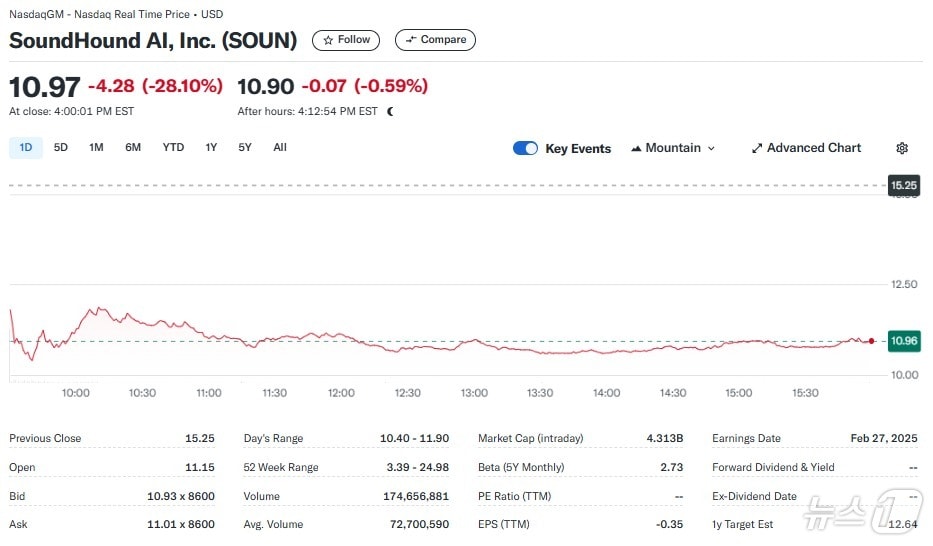
Task: Select the 1D range tab
Action: click(x=26, y=148)
